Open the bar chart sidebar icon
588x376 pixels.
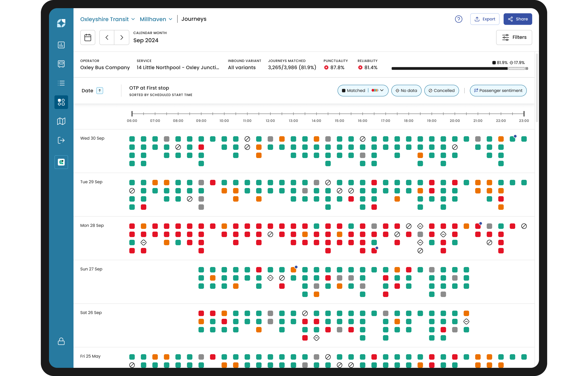click(61, 45)
